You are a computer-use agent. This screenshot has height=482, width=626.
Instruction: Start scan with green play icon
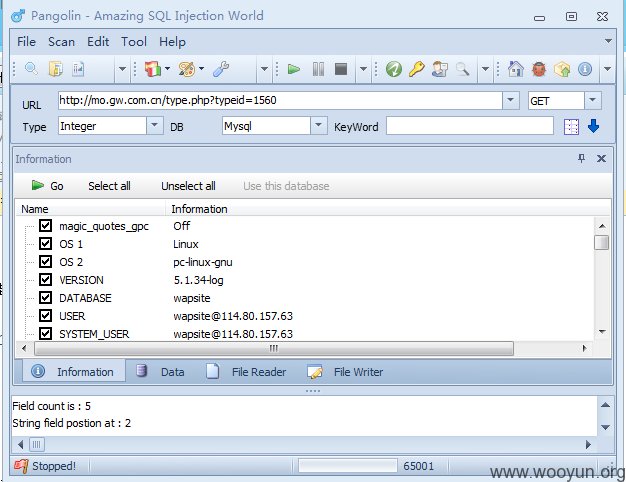coord(294,69)
